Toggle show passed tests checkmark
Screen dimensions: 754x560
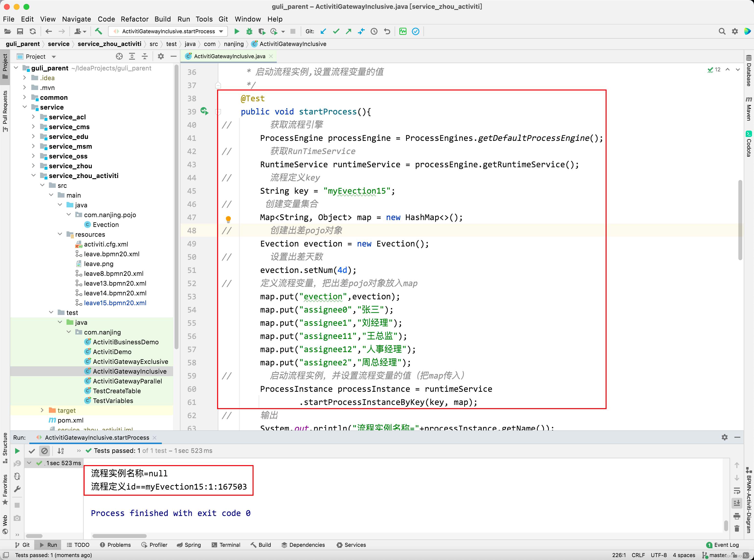point(32,451)
